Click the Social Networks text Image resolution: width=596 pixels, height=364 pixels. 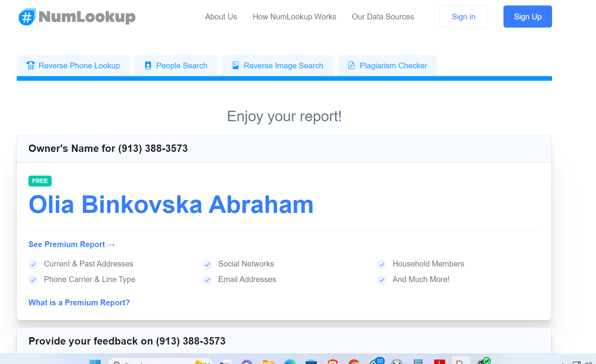[x=246, y=264]
